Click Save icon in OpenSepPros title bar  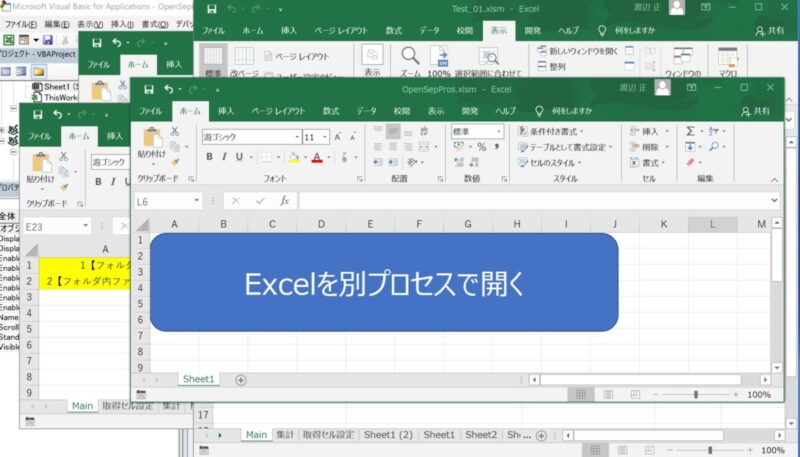coord(148,89)
